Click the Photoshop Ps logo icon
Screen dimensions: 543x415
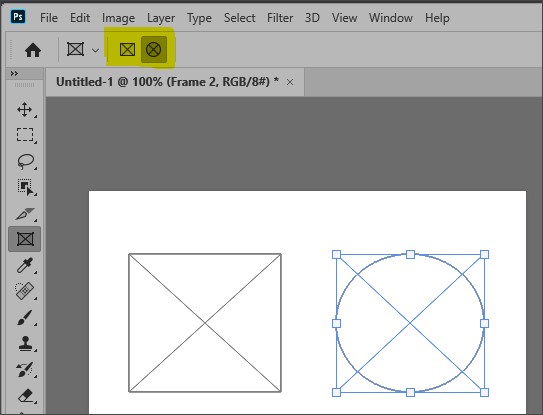[18, 16]
